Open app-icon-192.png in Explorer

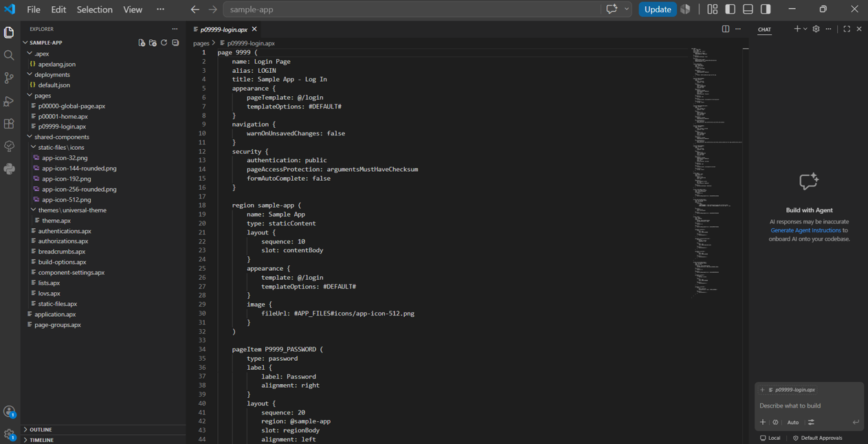pos(66,179)
